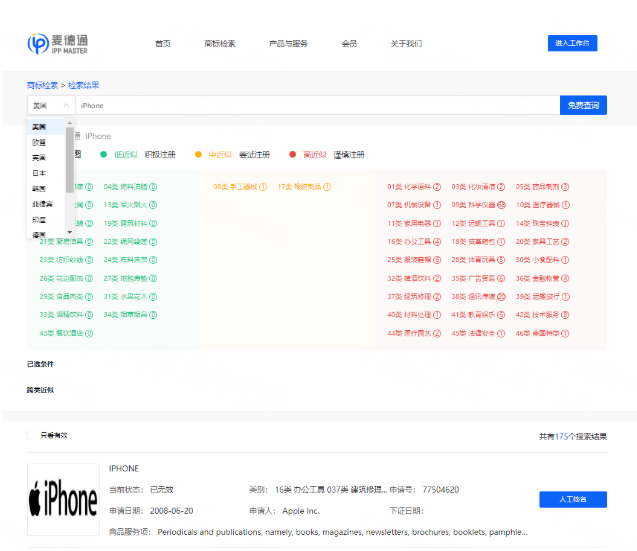The width and height of the screenshot is (637, 551).
Task: Click the 免费查询 search button
Action: click(x=583, y=105)
